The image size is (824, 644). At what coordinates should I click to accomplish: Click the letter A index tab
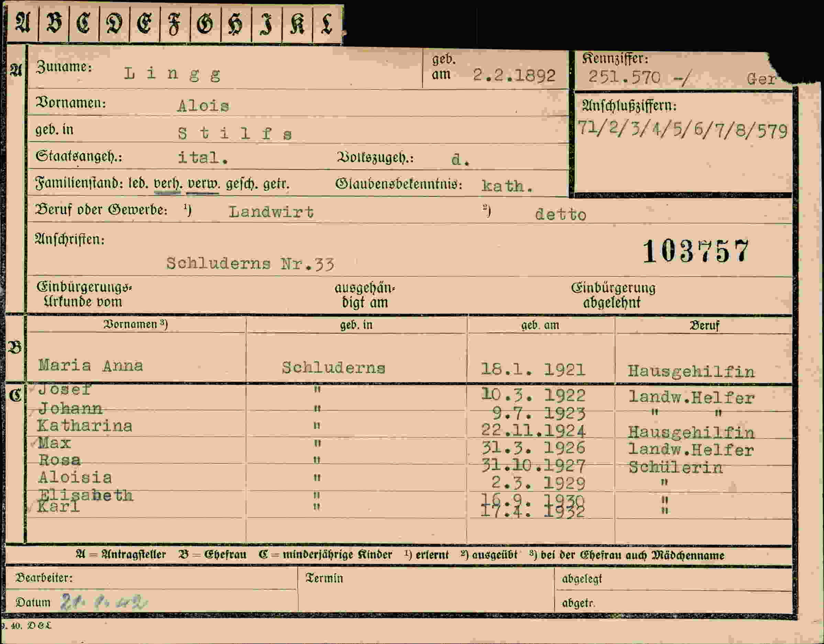(x=23, y=24)
